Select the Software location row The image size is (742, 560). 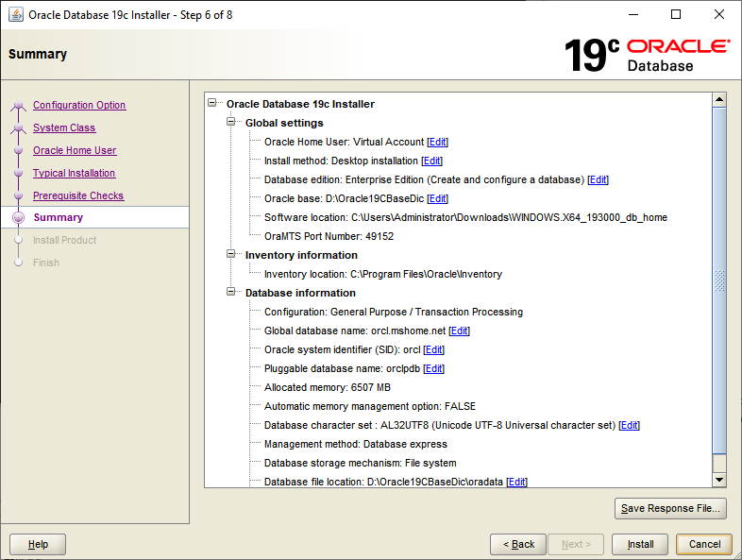465,218
